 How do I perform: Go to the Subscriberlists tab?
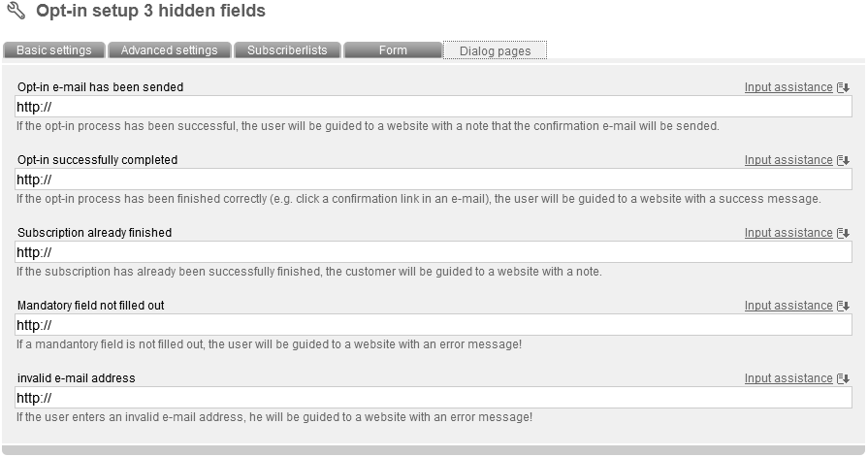pyautogui.click(x=287, y=50)
